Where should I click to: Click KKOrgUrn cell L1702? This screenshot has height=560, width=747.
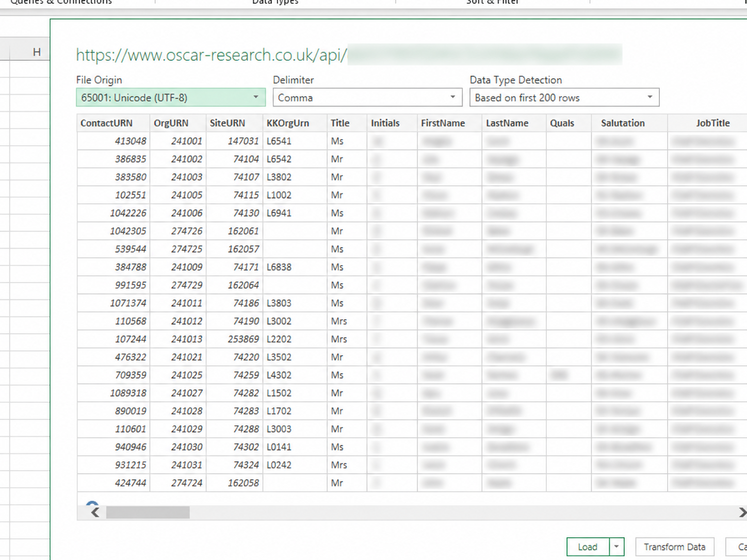tap(295, 411)
